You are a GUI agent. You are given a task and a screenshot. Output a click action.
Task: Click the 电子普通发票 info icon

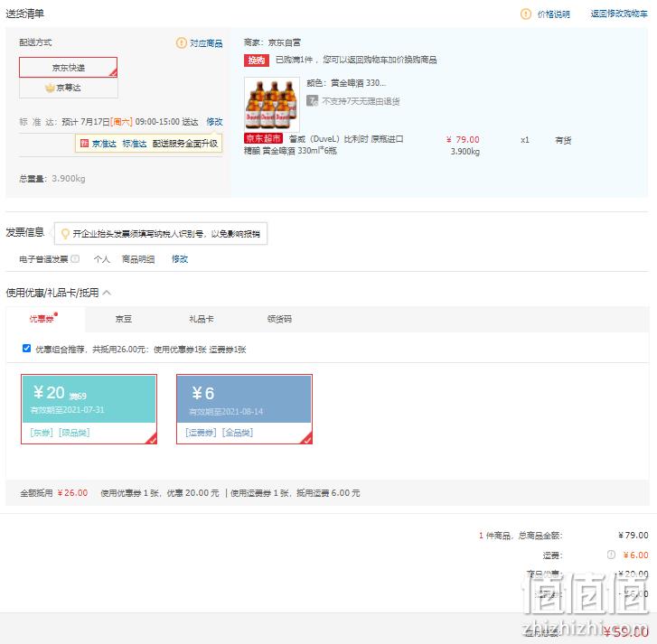tap(75, 258)
